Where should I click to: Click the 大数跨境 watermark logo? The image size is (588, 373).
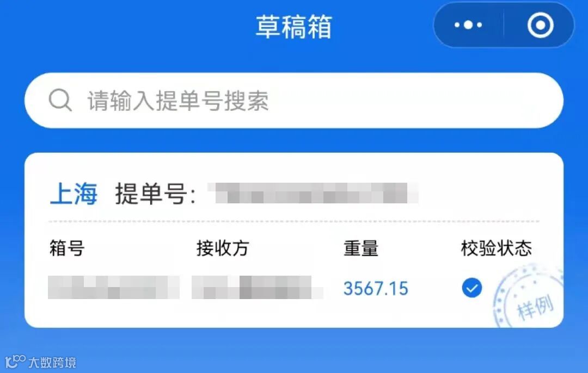(41, 362)
